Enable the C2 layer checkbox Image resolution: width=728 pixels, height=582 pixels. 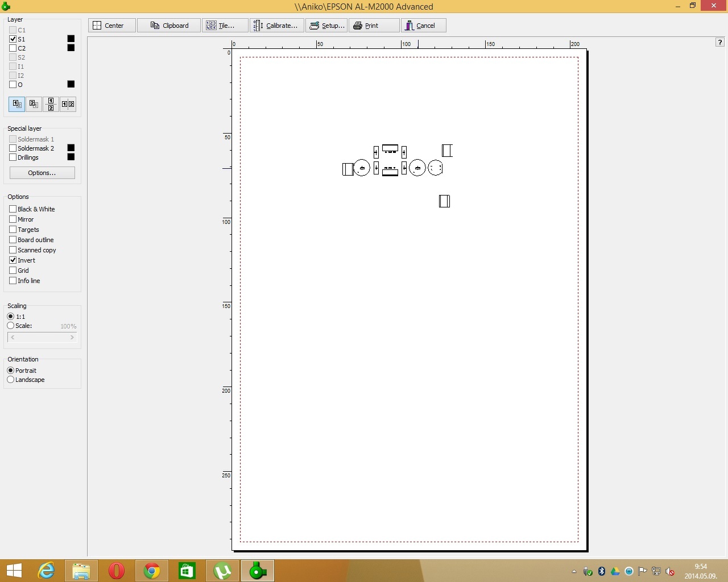[x=13, y=48]
